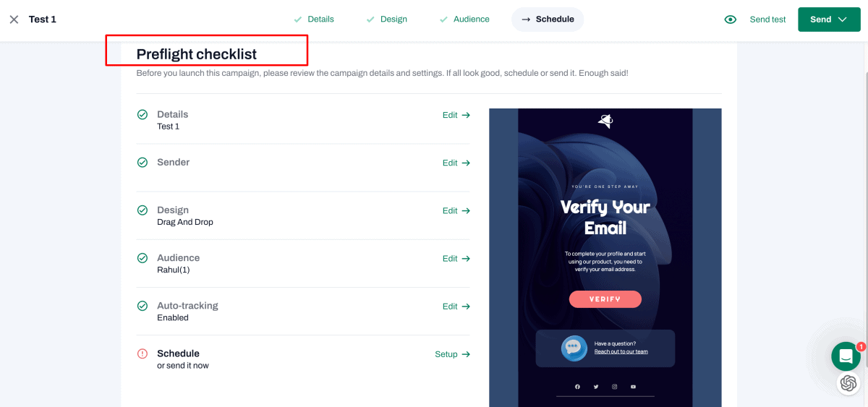The width and height of the screenshot is (868, 407).
Task: Click Setup next to Schedule
Action: pyautogui.click(x=452, y=354)
